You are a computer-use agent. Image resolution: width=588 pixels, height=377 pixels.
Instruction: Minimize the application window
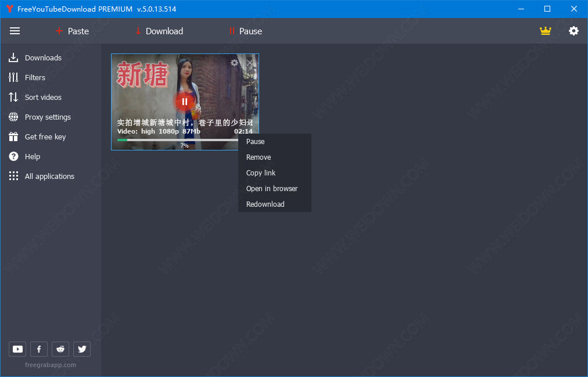coord(521,9)
